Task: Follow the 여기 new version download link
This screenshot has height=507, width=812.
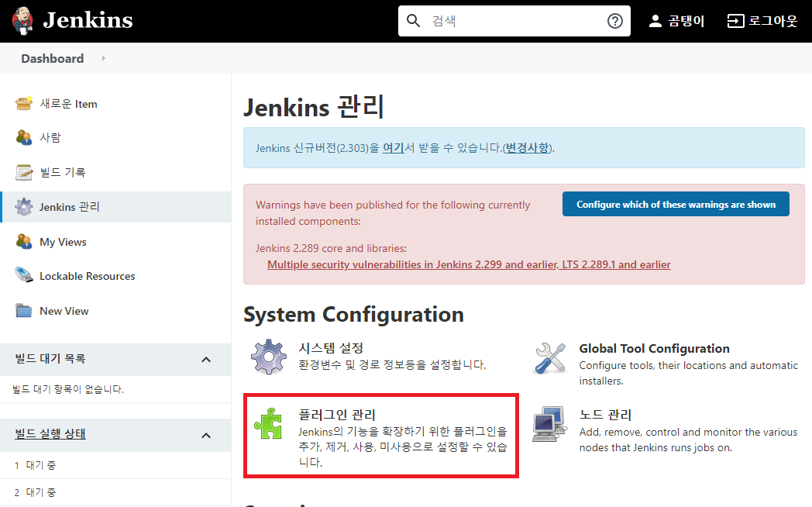Action: [393, 147]
